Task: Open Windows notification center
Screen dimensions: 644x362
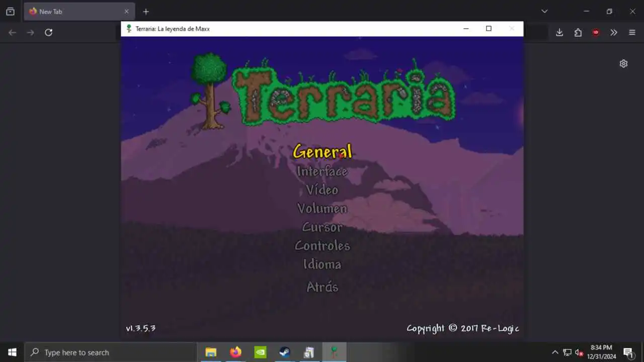Action: (628, 352)
